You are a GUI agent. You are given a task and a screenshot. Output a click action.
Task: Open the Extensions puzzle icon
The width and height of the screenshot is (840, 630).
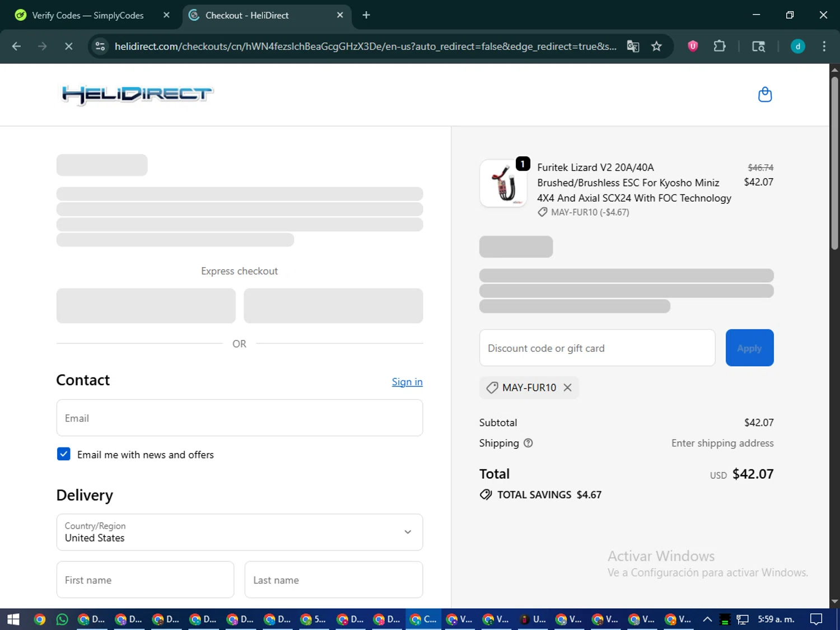point(720,46)
